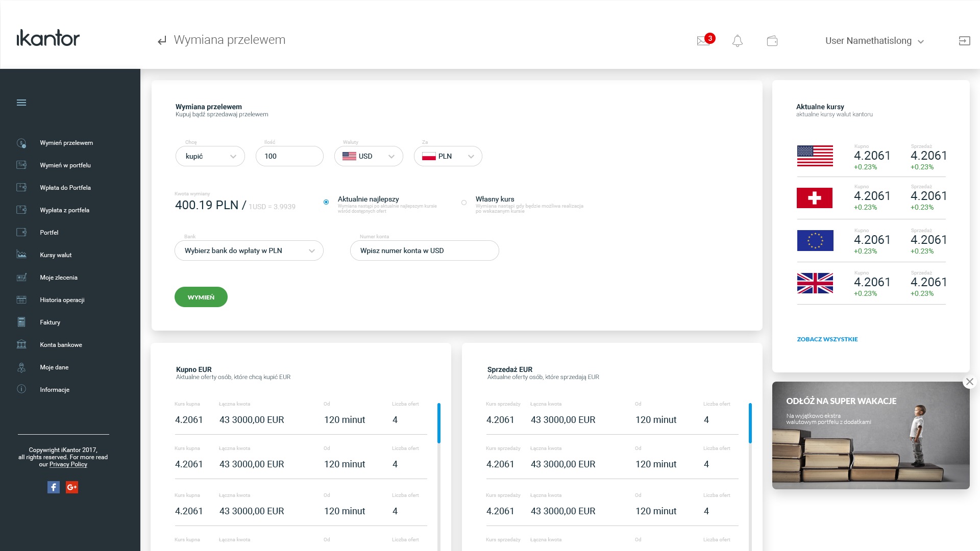This screenshot has height=551, width=980.
Task: Close the vacation ad banner
Action: coord(970,382)
